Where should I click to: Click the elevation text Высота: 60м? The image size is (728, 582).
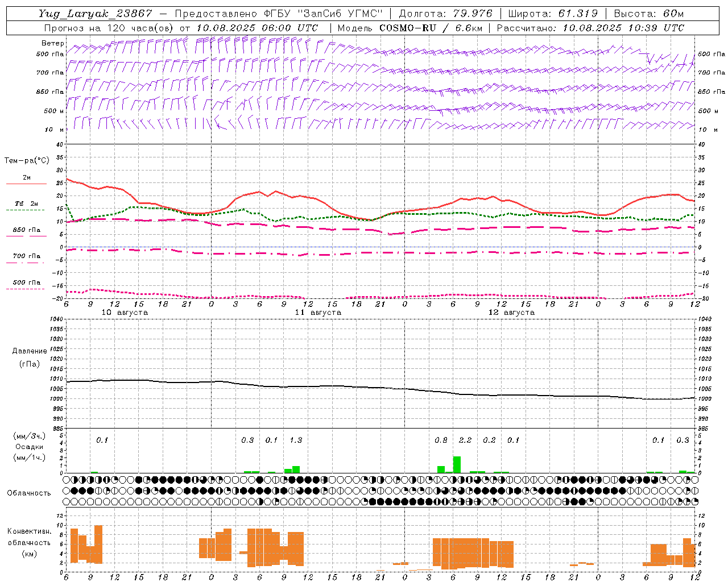[649, 14]
